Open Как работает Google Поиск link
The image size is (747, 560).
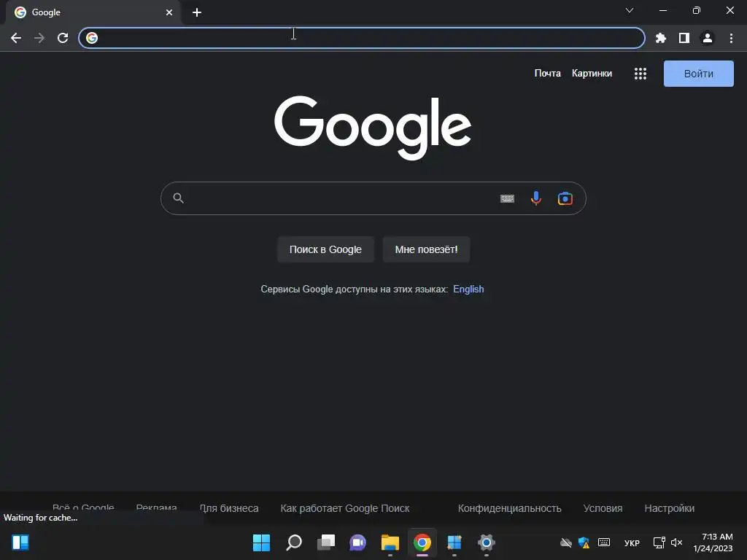click(x=345, y=508)
